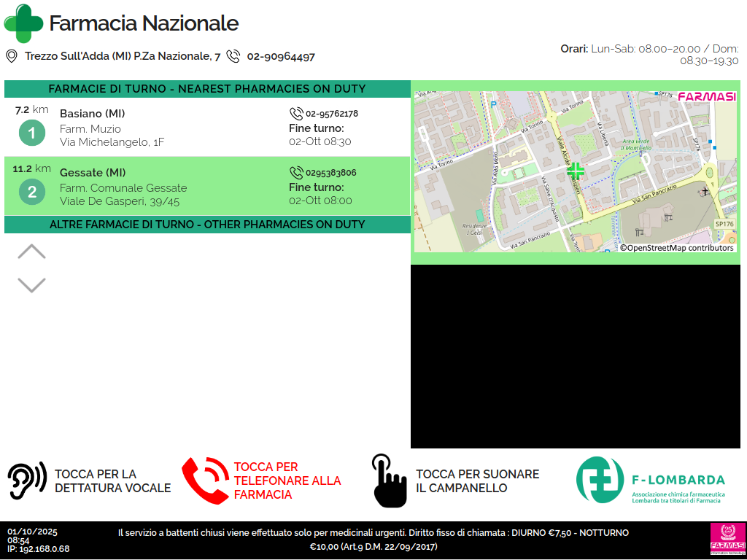This screenshot has height=560, width=747.
Task: Click the green cross Farmacia Nazionale logo
Action: (23, 23)
